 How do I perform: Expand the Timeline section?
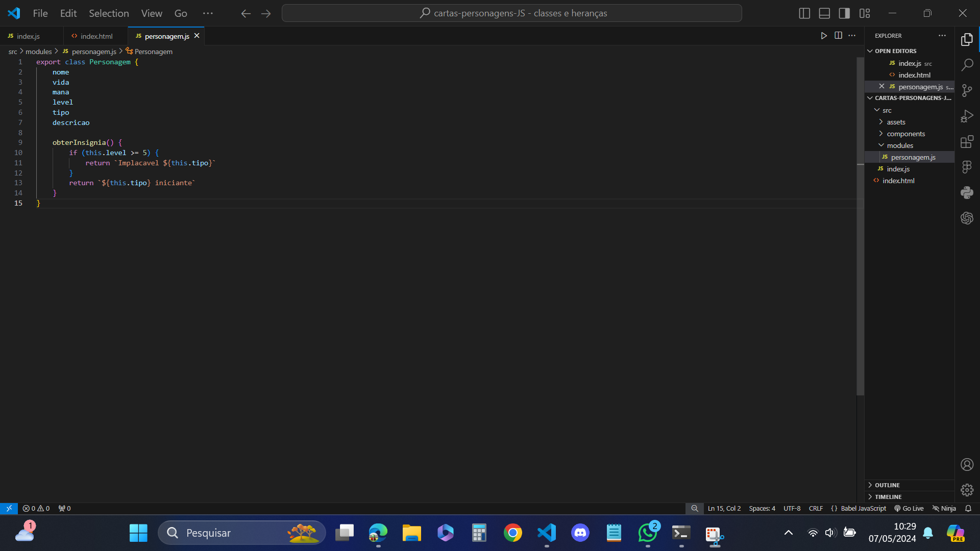pyautogui.click(x=909, y=497)
